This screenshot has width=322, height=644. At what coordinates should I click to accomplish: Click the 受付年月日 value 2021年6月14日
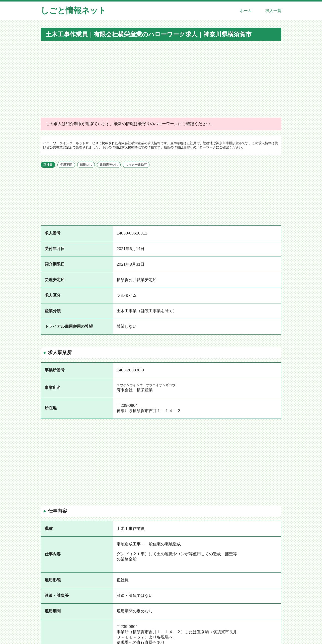[x=130, y=249]
